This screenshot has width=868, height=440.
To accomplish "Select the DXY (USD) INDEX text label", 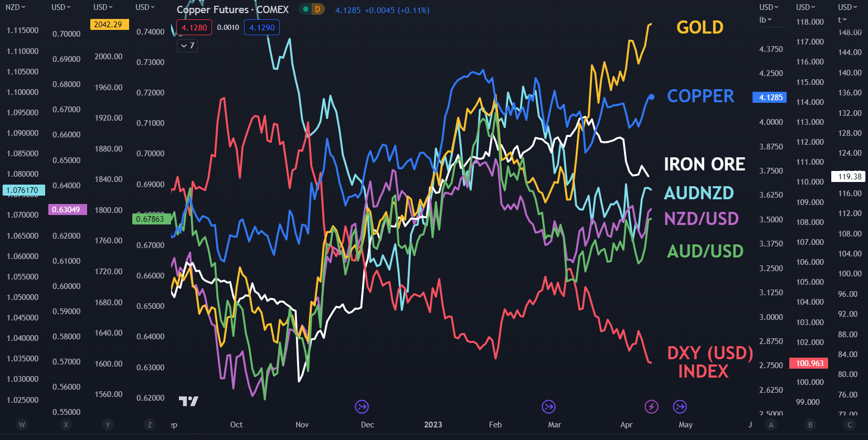I will point(710,362).
